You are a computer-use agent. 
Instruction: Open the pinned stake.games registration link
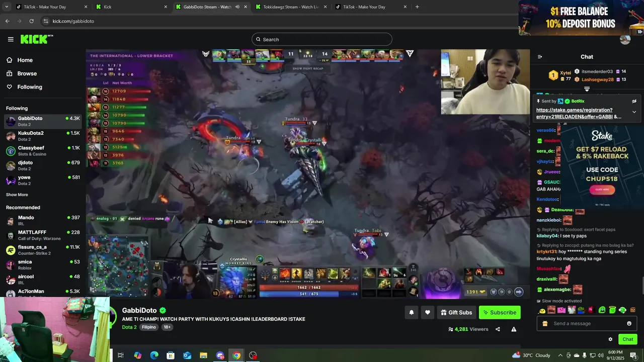[579, 113]
